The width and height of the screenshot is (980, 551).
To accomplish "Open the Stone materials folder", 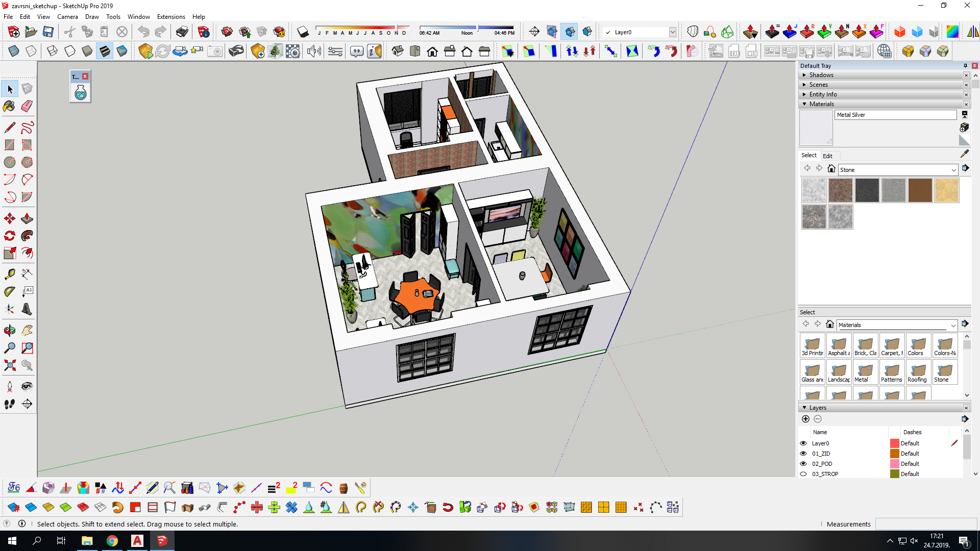I will (944, 372).
